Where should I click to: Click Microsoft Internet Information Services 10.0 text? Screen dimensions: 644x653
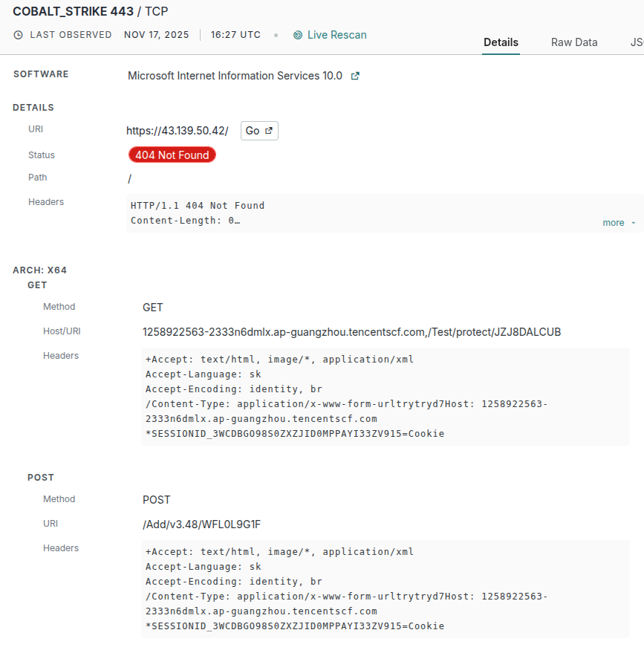(x=235, y=76)
